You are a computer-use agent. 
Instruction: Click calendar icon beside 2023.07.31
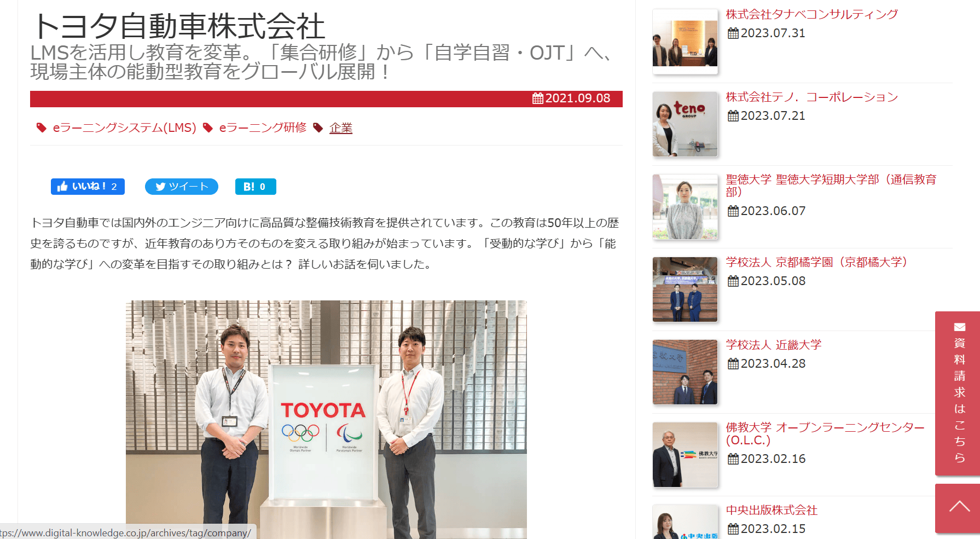coord(733,33)
